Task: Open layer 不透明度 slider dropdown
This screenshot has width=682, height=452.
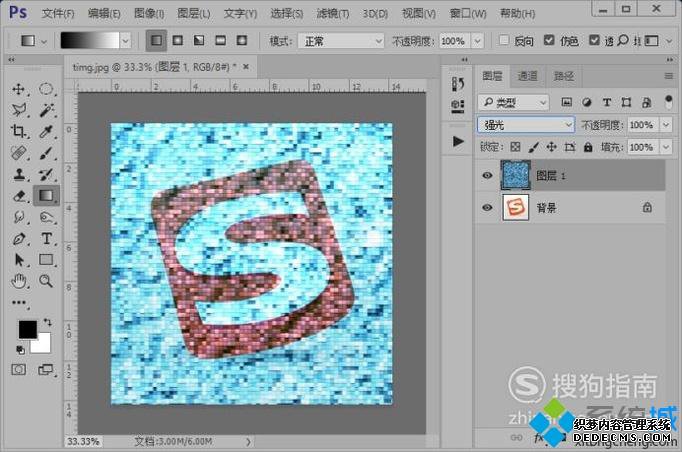Action: (666, 125)
